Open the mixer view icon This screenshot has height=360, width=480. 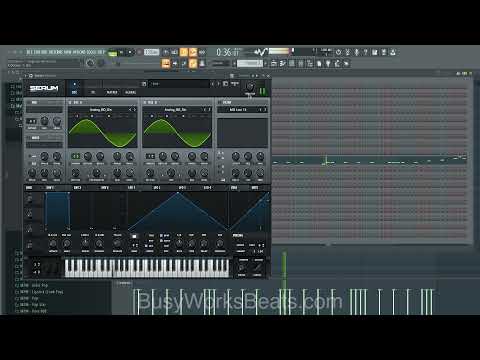pyautogui.click(x=301, y=63)
